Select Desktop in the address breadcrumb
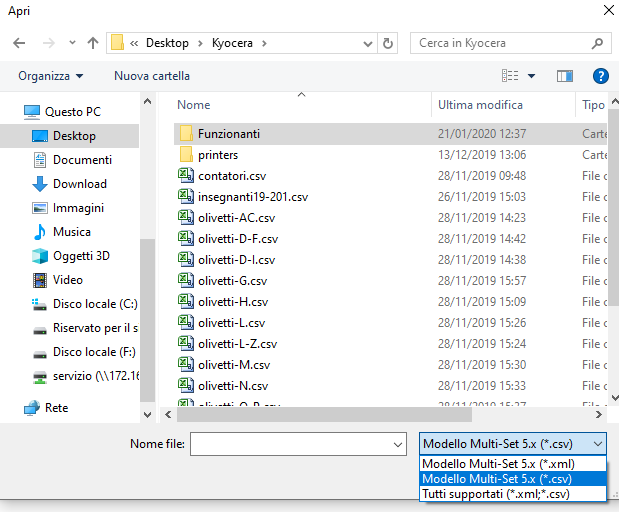619x512 pixels. click(x=167, y=43)
